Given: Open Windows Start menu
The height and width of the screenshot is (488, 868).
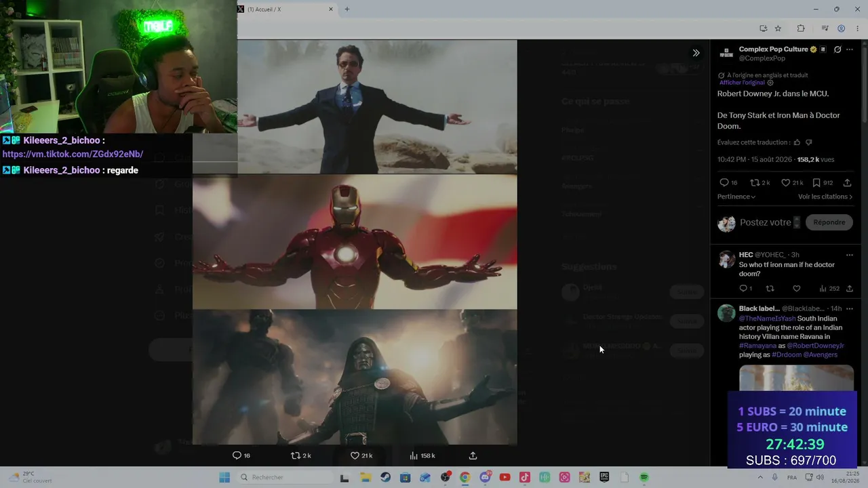Looking at the screenshot, I should click(224, 477).
